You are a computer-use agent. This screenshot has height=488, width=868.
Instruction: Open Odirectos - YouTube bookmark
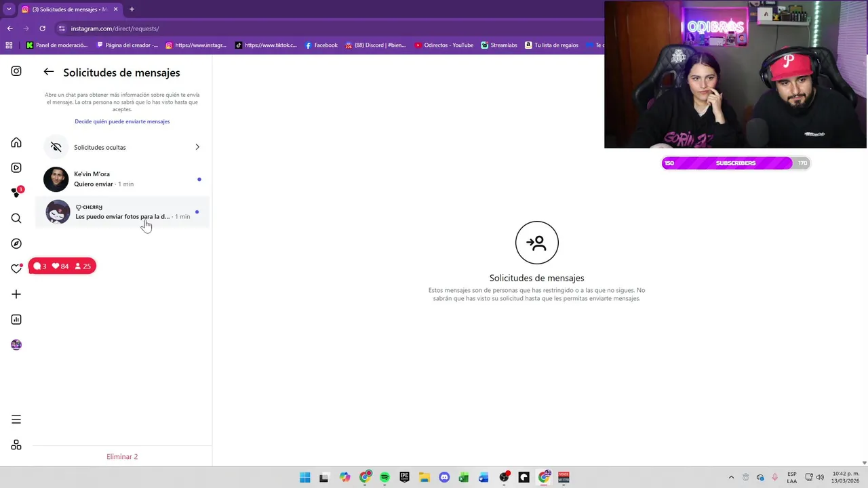click(443, 45)
